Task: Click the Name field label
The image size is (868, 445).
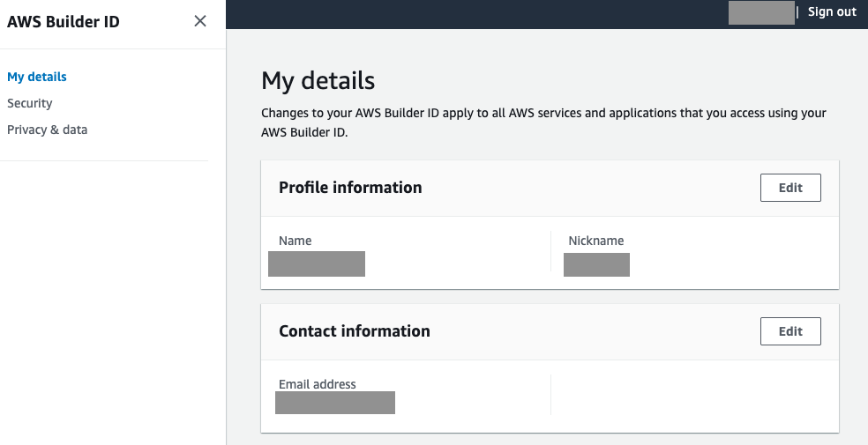Action: 295,241
